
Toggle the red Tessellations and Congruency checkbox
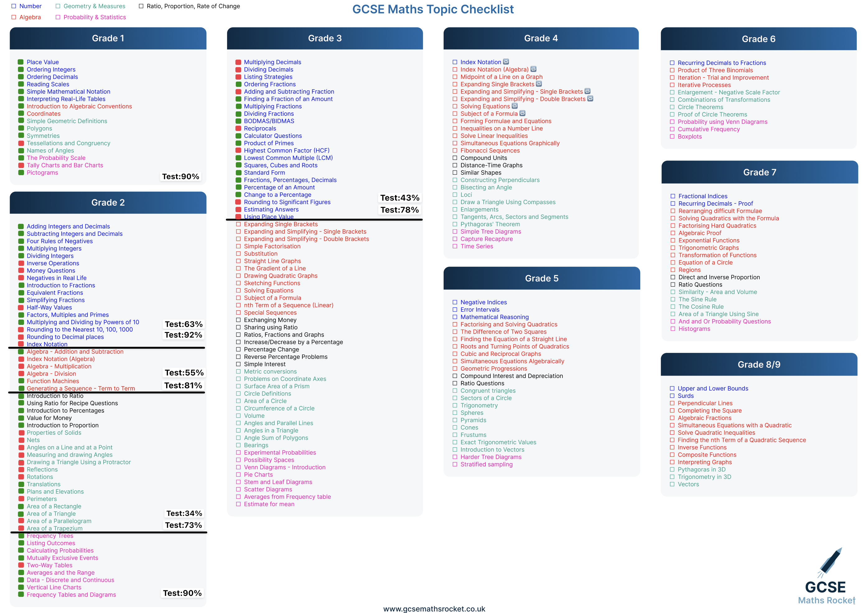[x=21, y=143]
